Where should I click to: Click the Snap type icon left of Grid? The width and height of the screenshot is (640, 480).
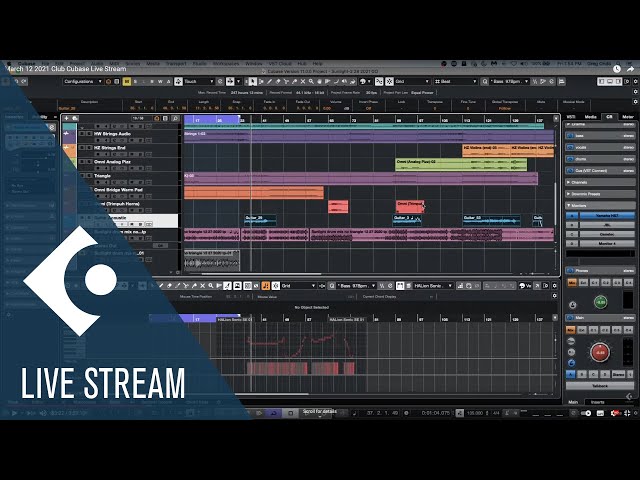coord(389,82)
